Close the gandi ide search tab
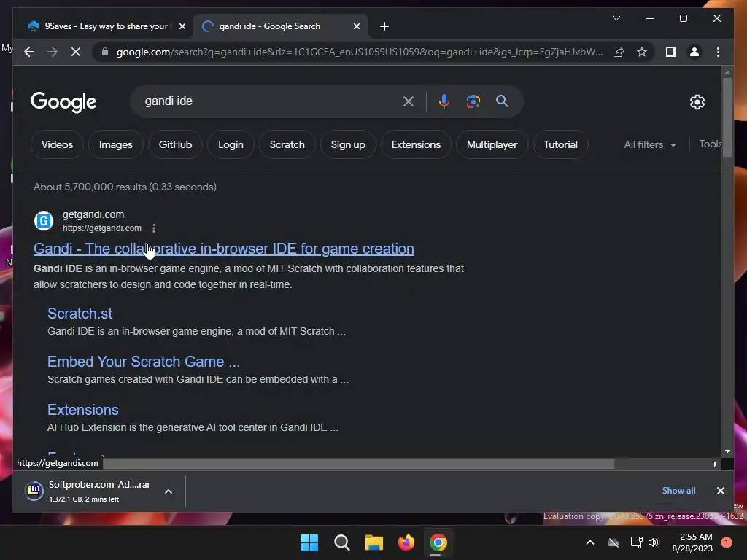The height and width of the screenshot is (560, 747). click(x=356, y=26)
